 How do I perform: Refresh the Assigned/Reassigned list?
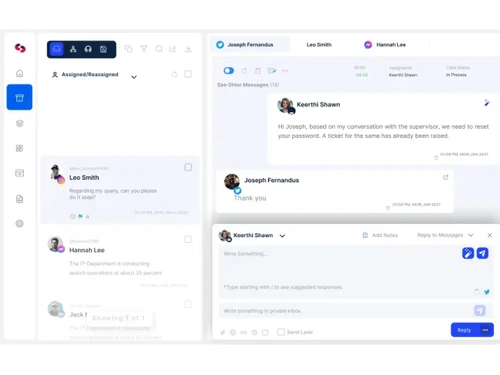click(174, 74)
